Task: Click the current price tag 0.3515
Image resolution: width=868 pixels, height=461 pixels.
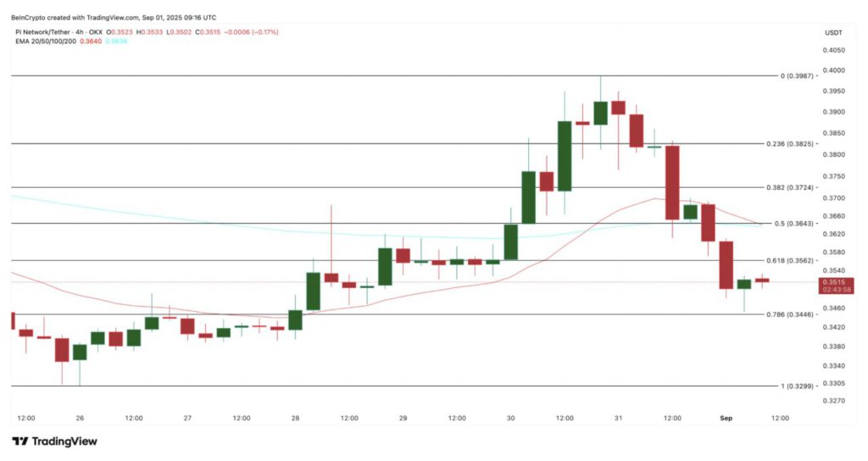Action: [x=835, y=282]
